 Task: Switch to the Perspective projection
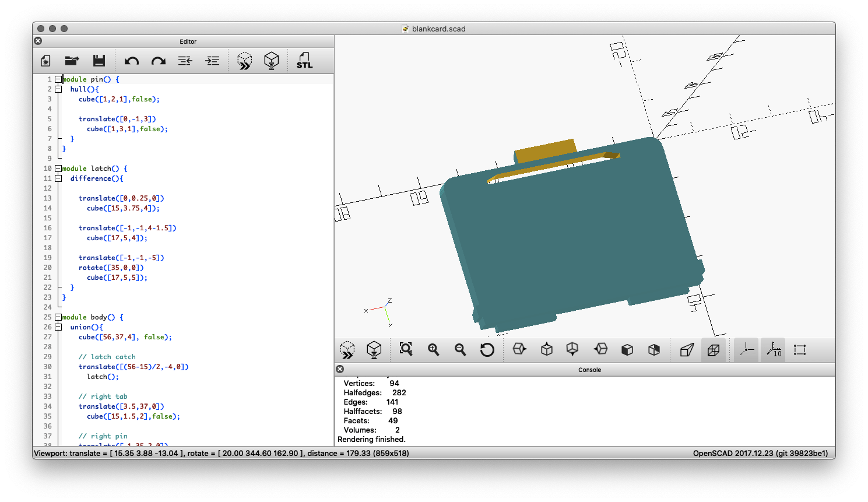click(x=687, y=350)
